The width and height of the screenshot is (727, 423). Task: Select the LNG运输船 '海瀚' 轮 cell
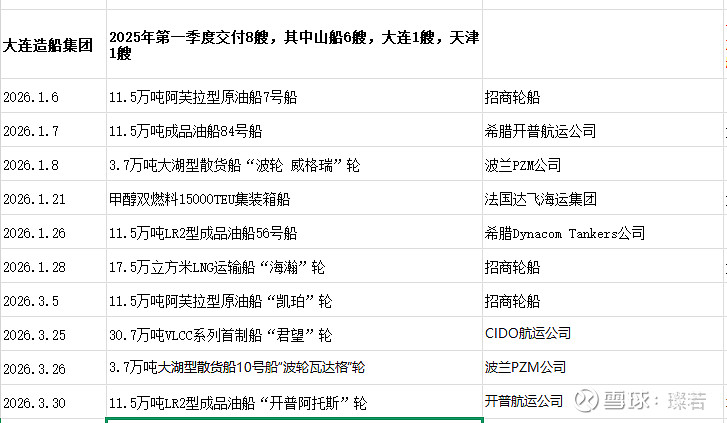(294, 266)
